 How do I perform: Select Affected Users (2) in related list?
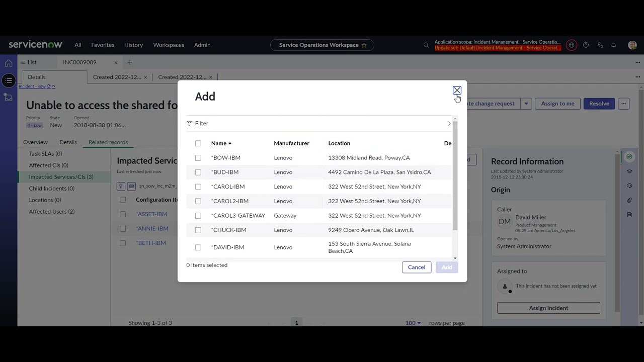[x=52, y=212]
